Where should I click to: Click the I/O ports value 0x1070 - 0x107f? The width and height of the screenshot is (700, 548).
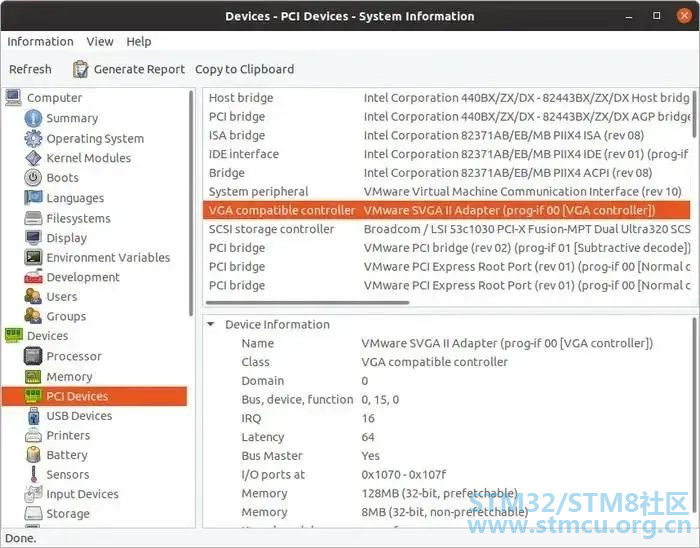(404, 474)
